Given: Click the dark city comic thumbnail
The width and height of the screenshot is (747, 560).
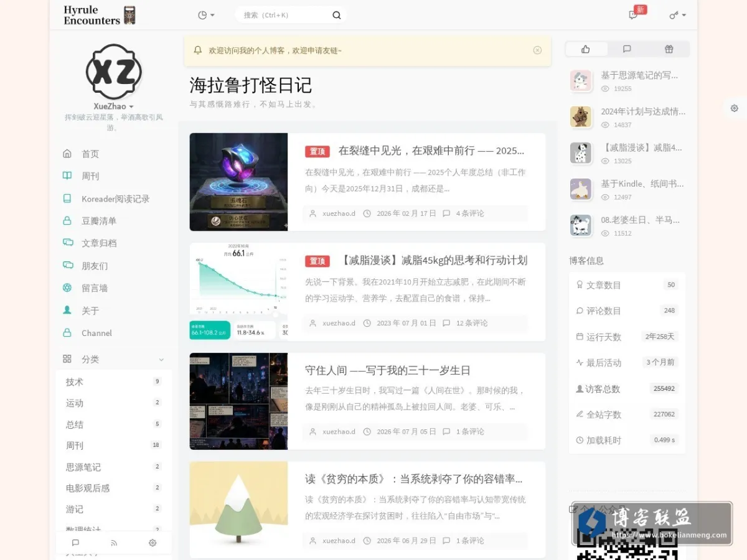Looking at the screenshot, I should point(238,401).
